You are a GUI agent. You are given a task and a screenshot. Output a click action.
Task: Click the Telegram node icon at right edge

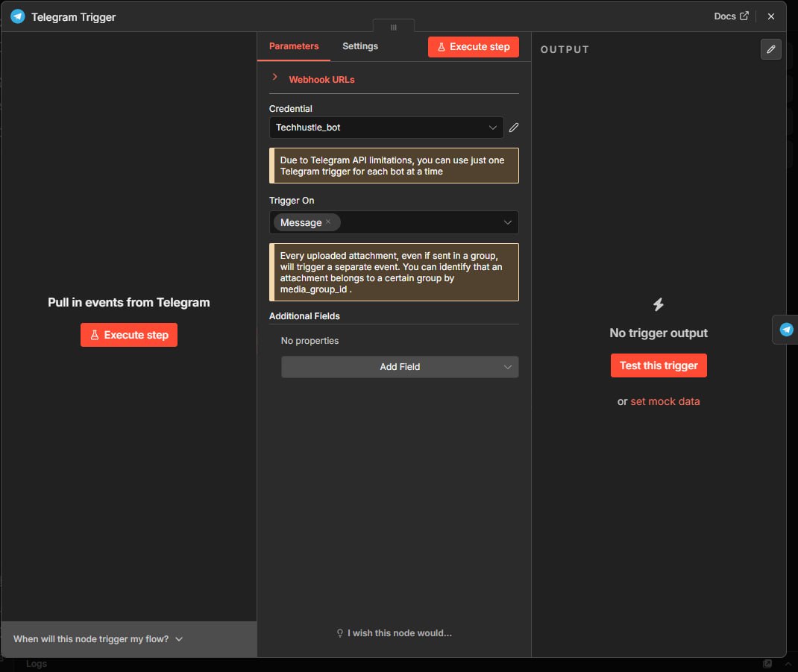[786, 330]
